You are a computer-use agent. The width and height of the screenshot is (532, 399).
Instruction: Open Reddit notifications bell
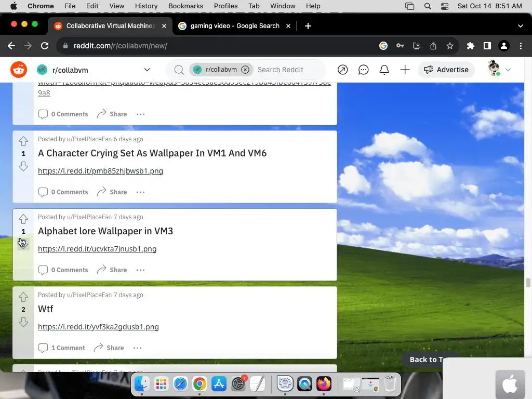[x=384, y=70]
